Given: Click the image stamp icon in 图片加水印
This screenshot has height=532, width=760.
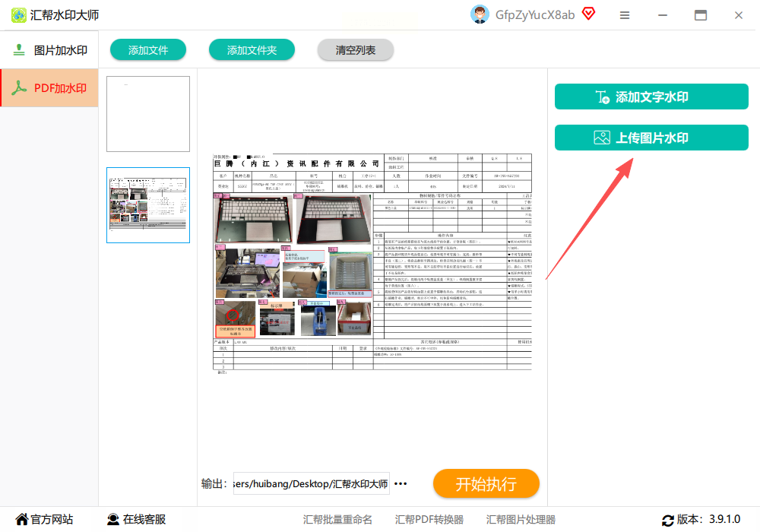Looking at the screenshot, I should coord(19,50).
